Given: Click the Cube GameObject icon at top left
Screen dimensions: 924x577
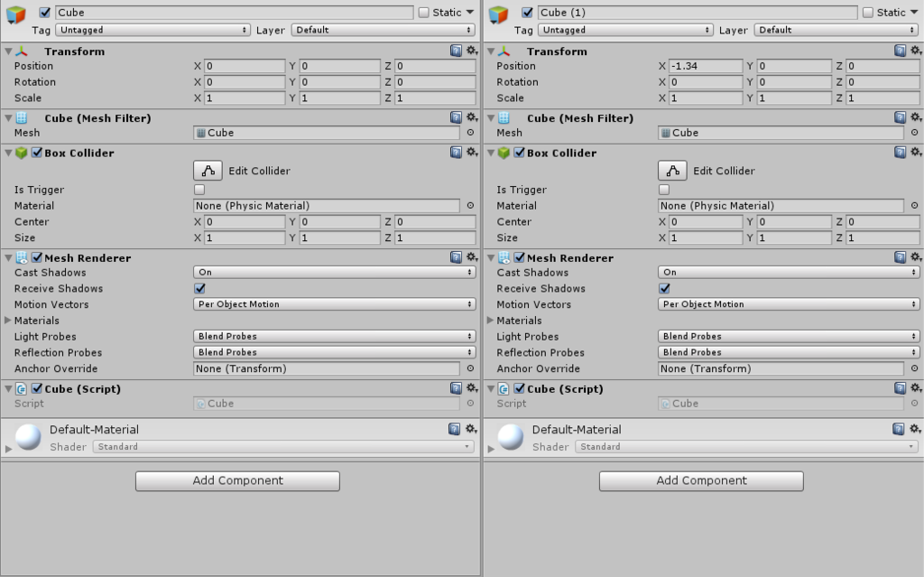Looking at the screenshot, I should tap(16, 14).
